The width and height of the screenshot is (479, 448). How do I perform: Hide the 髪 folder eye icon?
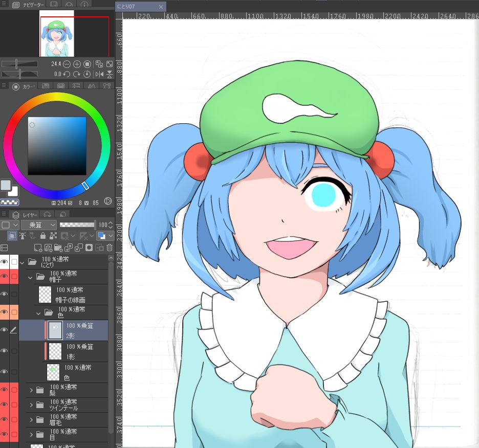pos(4,390)
